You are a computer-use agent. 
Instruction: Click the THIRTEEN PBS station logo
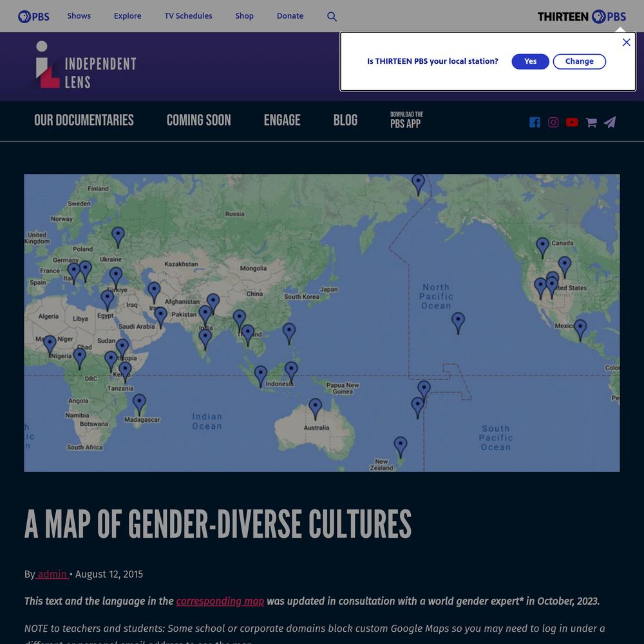(582, 17)
